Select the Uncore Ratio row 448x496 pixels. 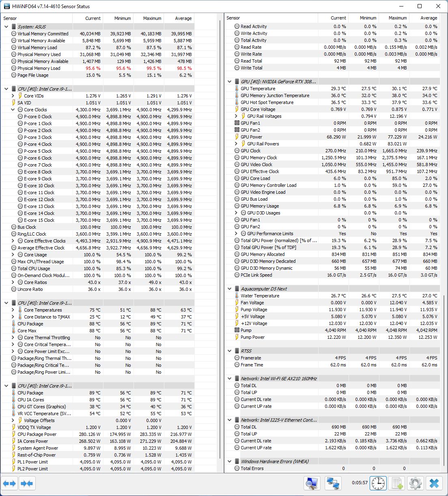point(98,289)
